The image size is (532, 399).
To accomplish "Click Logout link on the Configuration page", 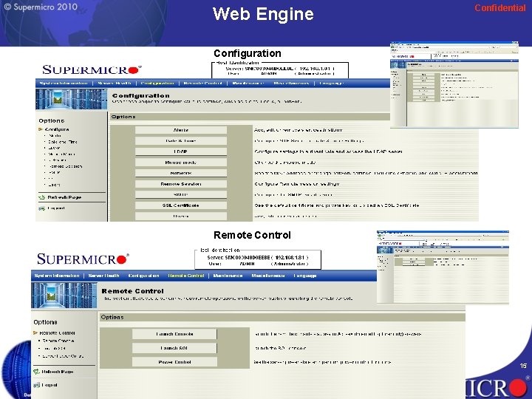I will (56, 208).
